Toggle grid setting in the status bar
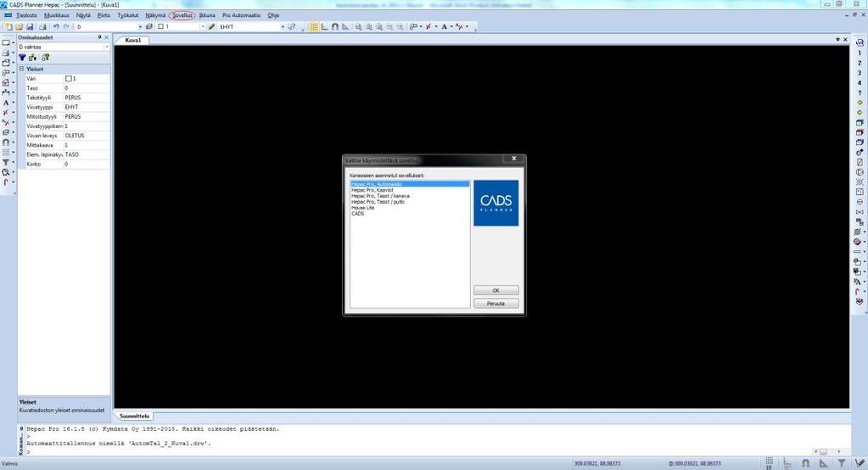This screenshot has height=470, width=868. click(769, 463)
